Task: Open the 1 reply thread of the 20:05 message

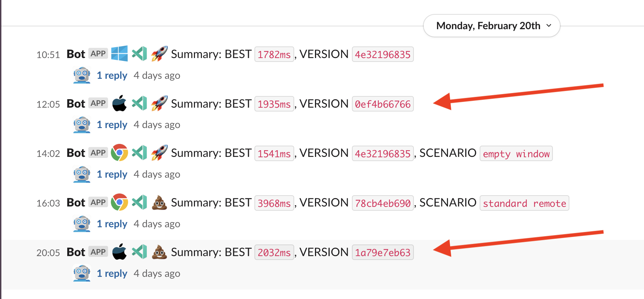Action: (x=112, y=273)
